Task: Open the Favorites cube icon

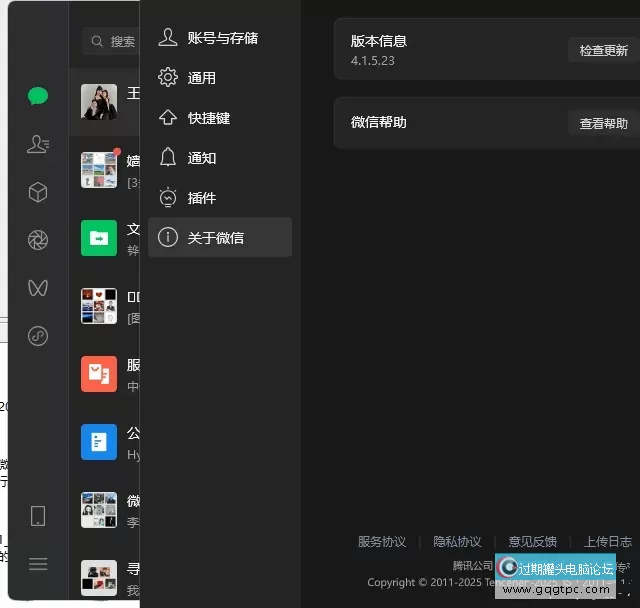Action: tap(38, 192)
